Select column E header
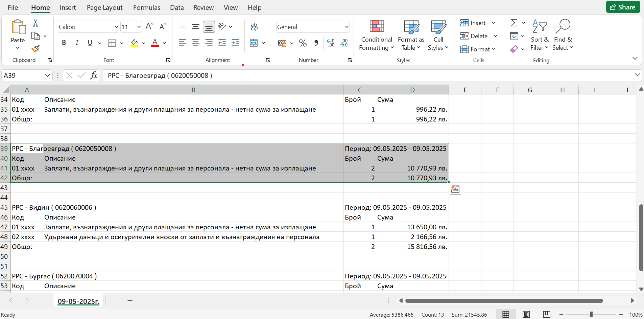 465,90
